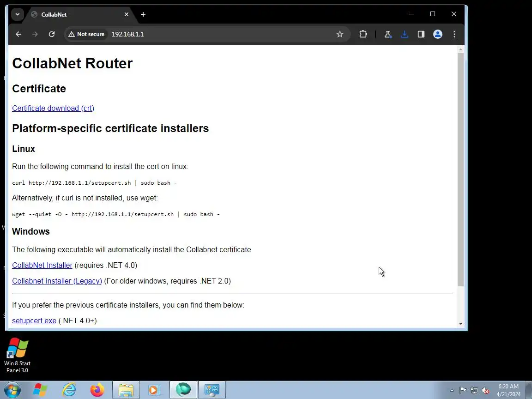
Task: Click the muted volume tray icon
Action: (485, 391)
